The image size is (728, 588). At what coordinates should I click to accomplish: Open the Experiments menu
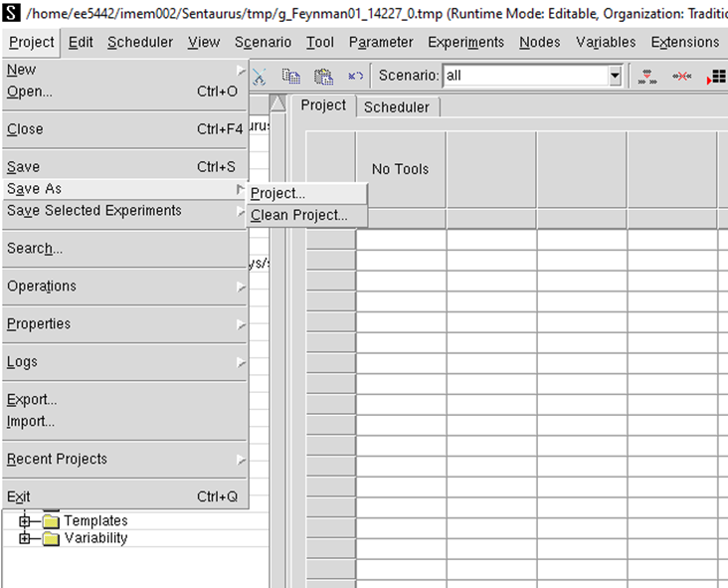(x=465, y=42)
